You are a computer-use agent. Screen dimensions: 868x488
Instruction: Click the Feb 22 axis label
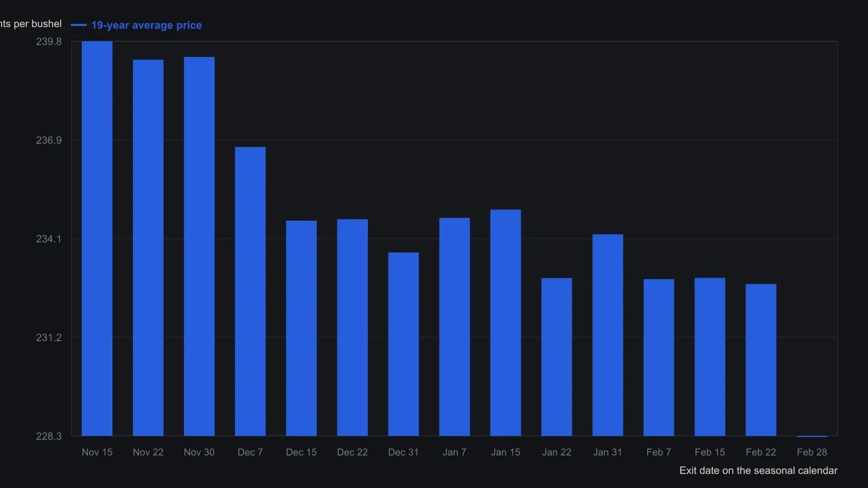point(761,452)
